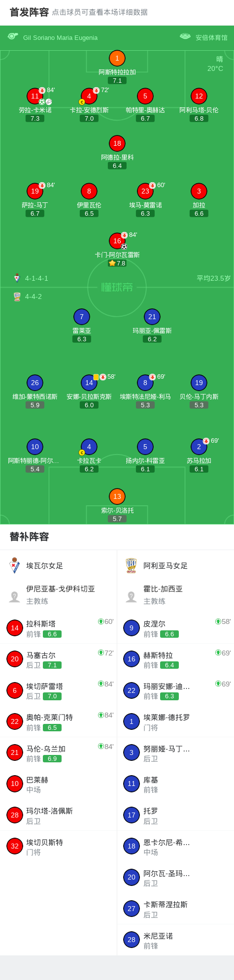This screenshot has height=980, width=234.
Task: Click the stadium icon beside 安倍体育馆
Action: [185, 36]
